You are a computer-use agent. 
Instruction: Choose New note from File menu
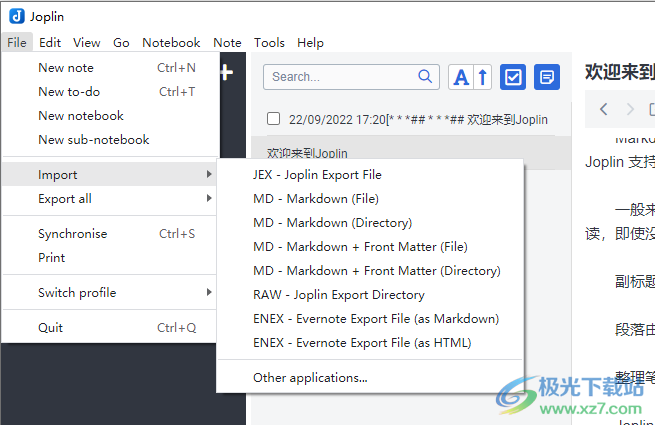[109, 68]
